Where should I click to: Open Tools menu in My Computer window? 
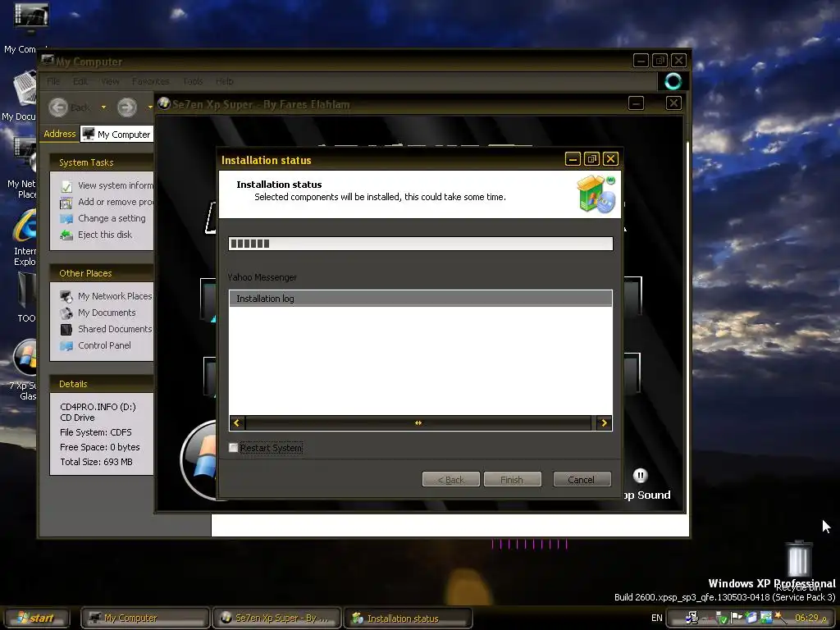coord(193,81)
